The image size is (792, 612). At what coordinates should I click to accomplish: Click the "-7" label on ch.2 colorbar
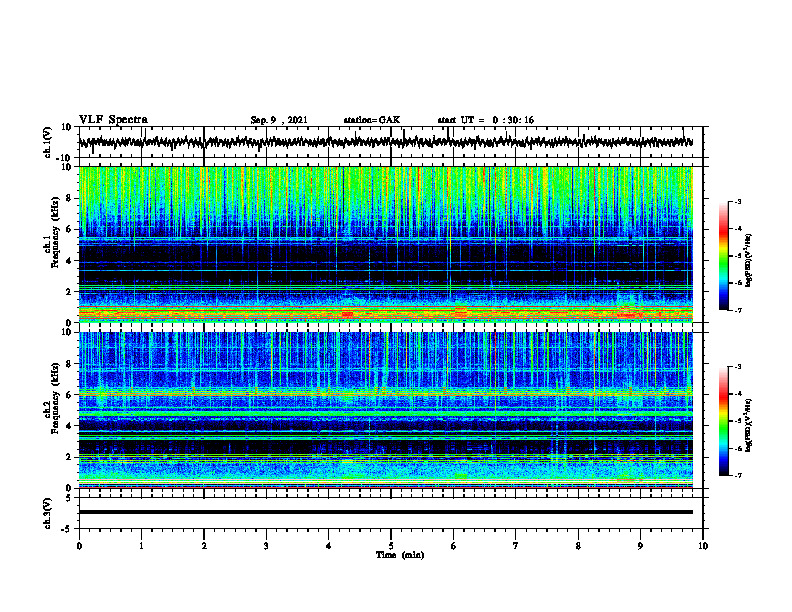click(737, 476)
